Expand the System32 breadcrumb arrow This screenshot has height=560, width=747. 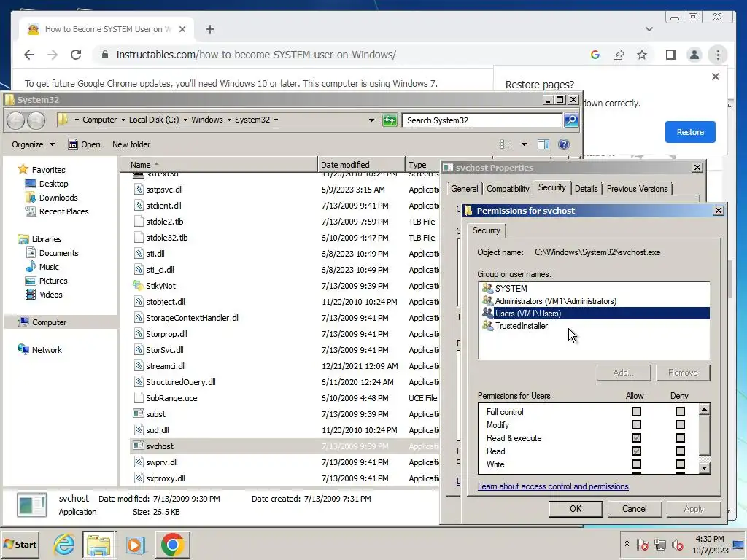[x=276, y=120]
